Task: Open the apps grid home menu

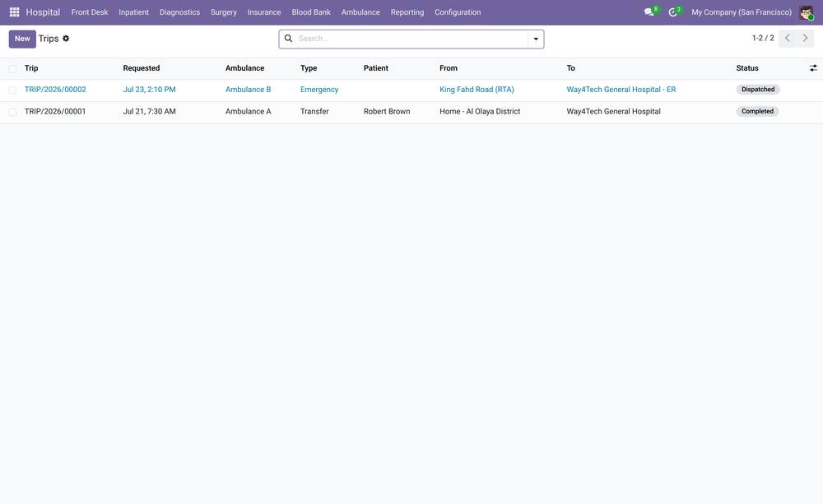Action: (14, 12)
